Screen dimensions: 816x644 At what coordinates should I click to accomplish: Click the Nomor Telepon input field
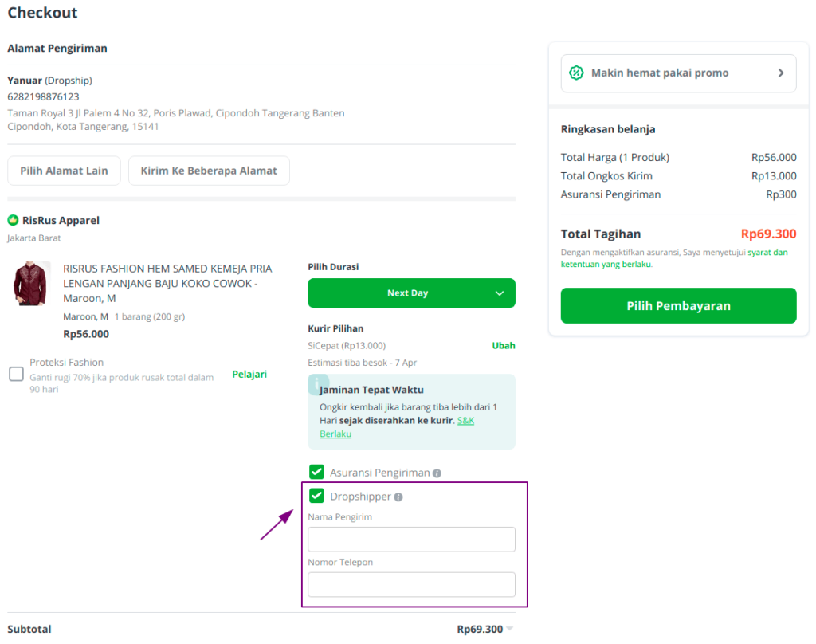click(x=412, y=585)
